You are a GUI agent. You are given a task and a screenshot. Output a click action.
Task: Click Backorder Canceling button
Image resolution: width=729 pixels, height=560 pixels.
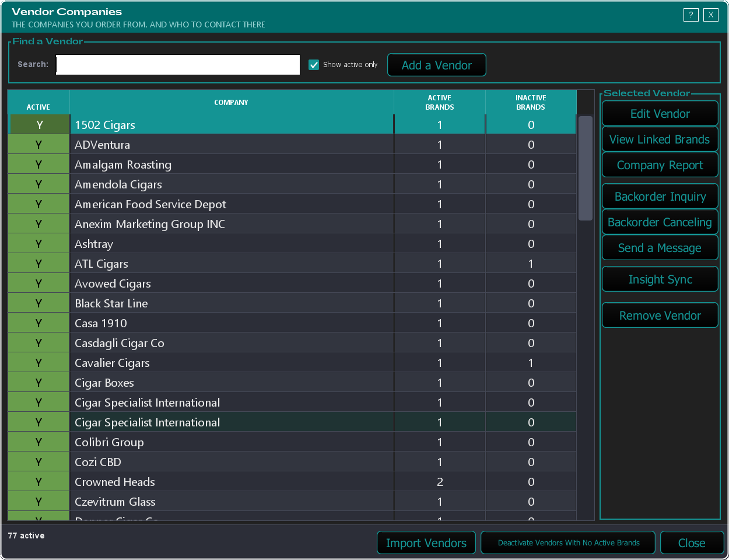(x=660, y=222)
